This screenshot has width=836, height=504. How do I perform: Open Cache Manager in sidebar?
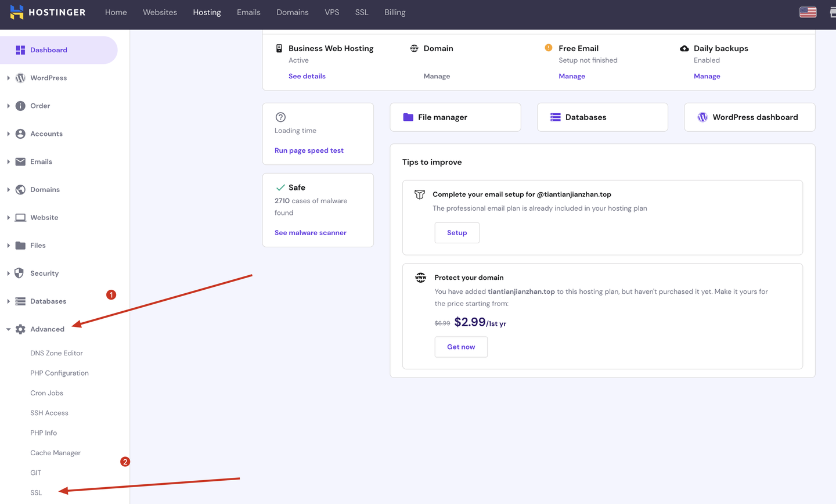pyautogui.click(x=56, y=453)
